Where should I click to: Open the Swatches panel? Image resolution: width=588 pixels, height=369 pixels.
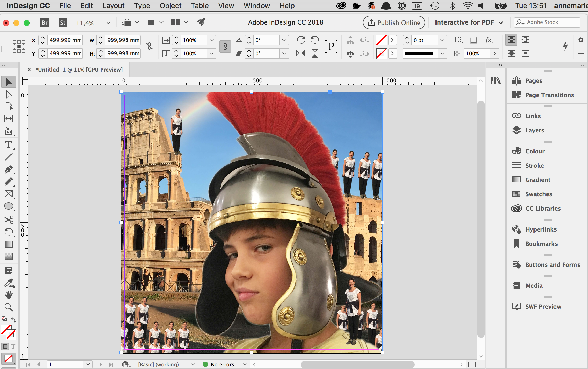click(539, 194)
